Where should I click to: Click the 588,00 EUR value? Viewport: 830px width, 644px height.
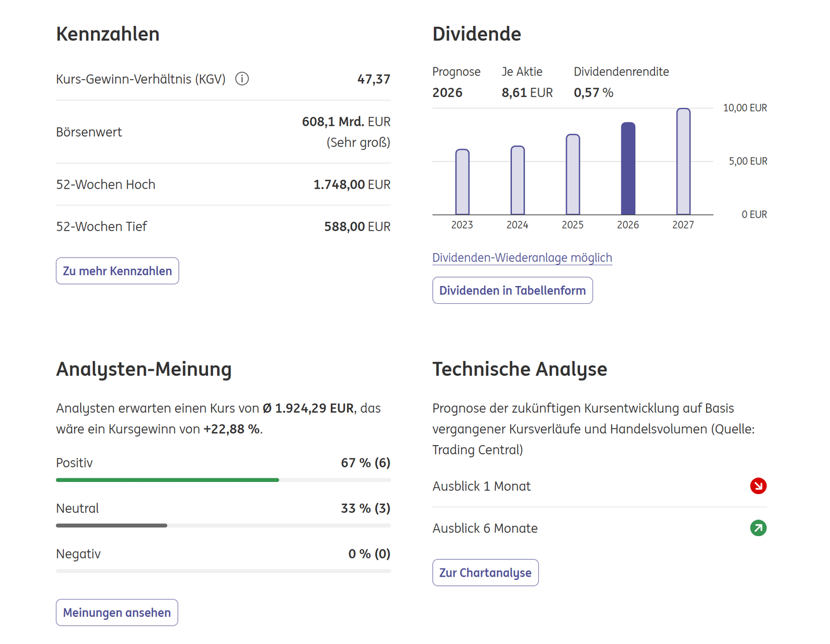(x=357, y=227)
